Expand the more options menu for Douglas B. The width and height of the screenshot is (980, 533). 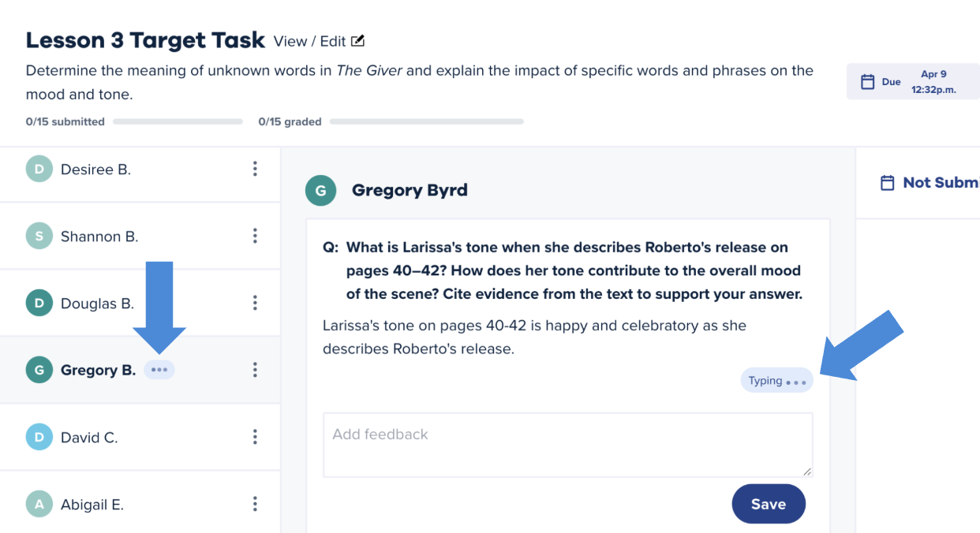point(255,304)
